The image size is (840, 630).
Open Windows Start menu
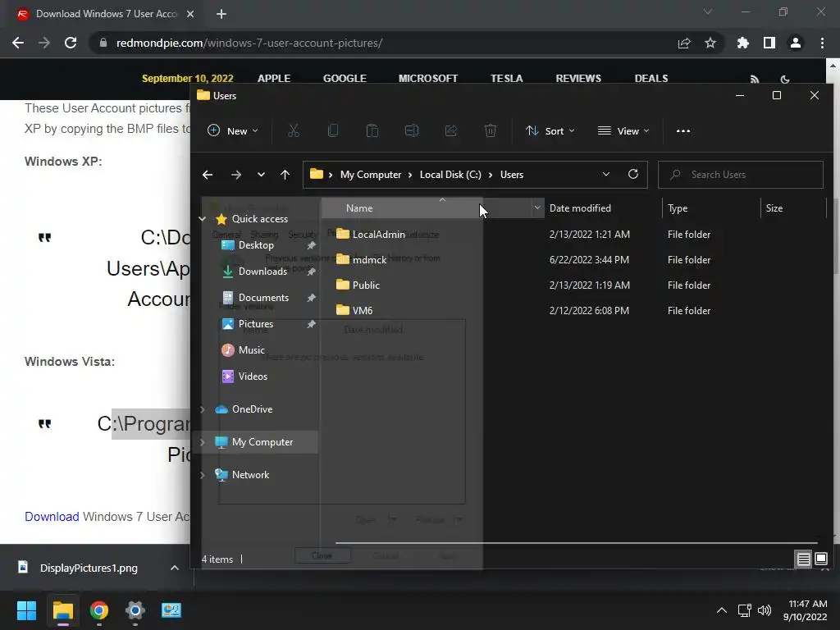click(x=26, y=610)
